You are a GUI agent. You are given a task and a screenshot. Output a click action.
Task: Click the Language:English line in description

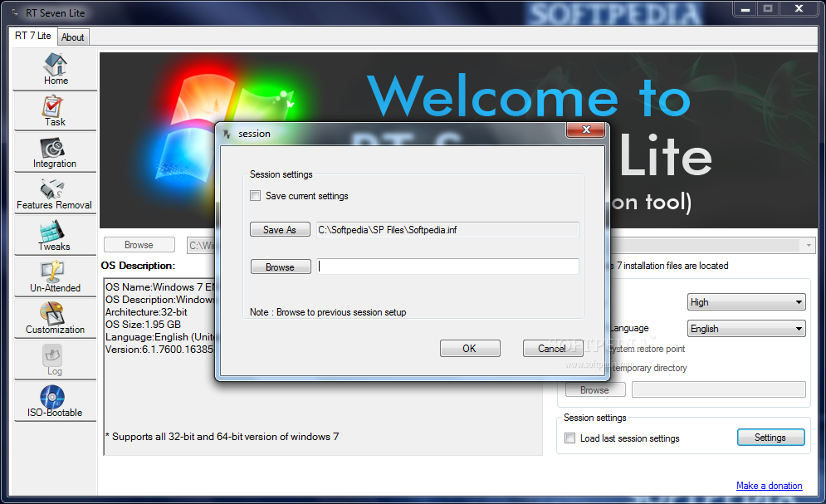(160, 337)
